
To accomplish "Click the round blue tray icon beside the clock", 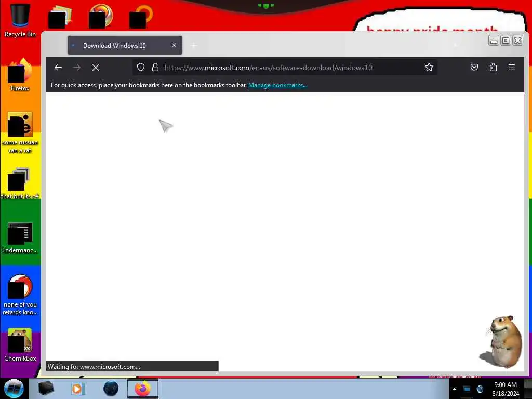I will pyautogui.click(x=480, y=389).
